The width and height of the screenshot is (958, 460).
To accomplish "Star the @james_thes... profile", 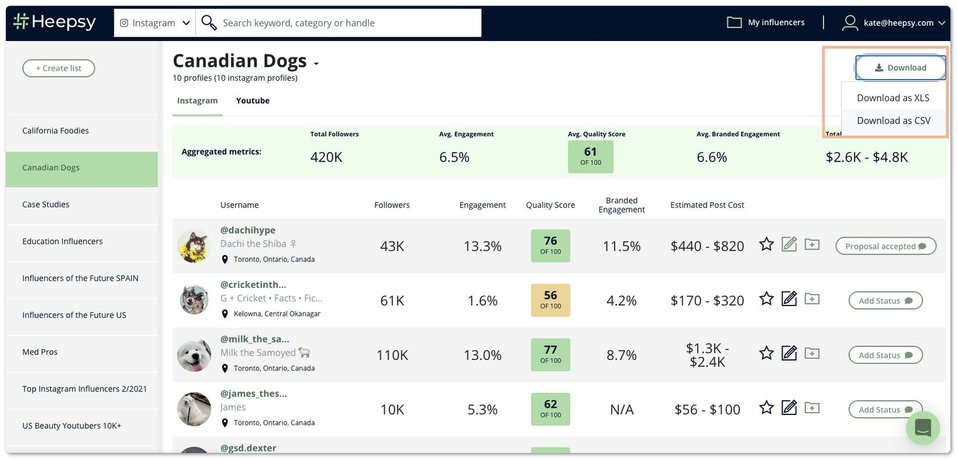I will click(766, 408).
